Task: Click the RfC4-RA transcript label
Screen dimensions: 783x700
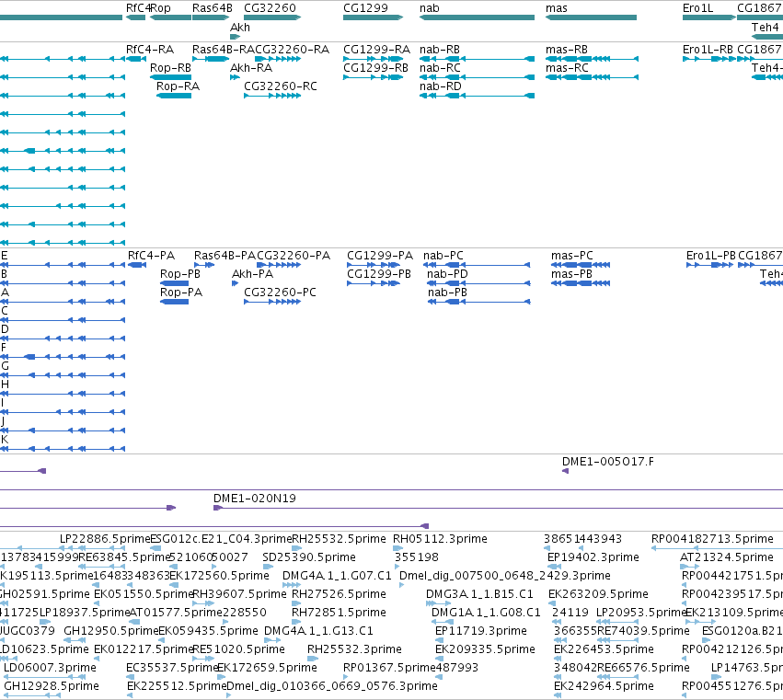Action: 150,50
